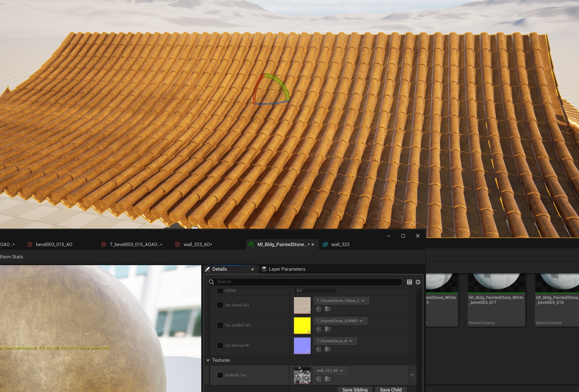The image size is (579, 392).
Task: Click the texture icon on bevel003_015_AO tab
Action: [30, 244]
